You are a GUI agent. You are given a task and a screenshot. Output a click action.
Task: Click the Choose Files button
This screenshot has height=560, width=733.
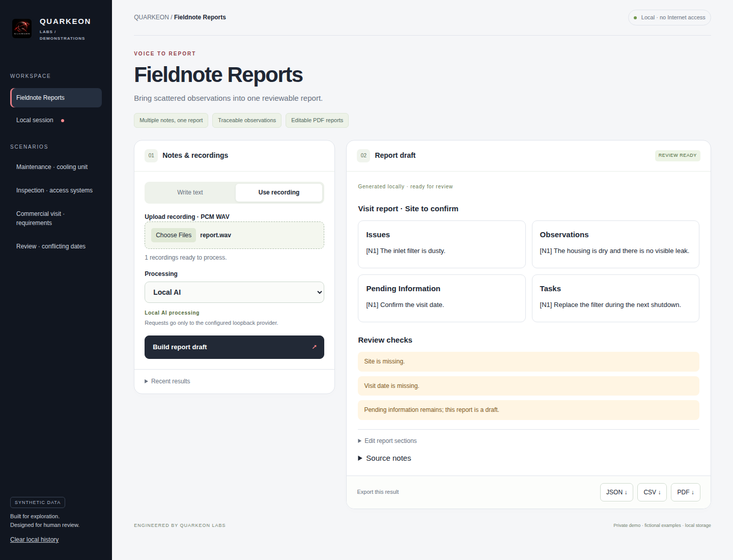[x=174, y=235]
